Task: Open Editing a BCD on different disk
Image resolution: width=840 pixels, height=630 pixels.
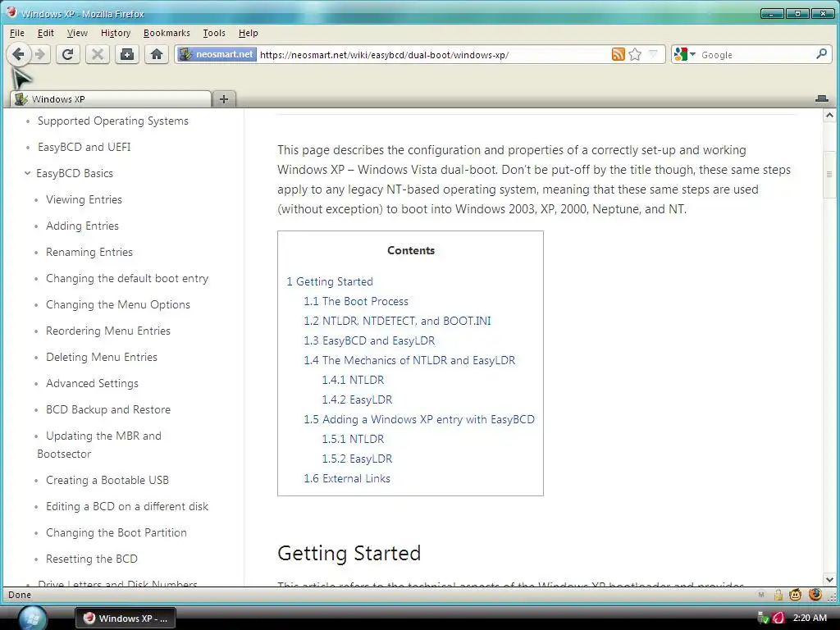Action: 127,506
